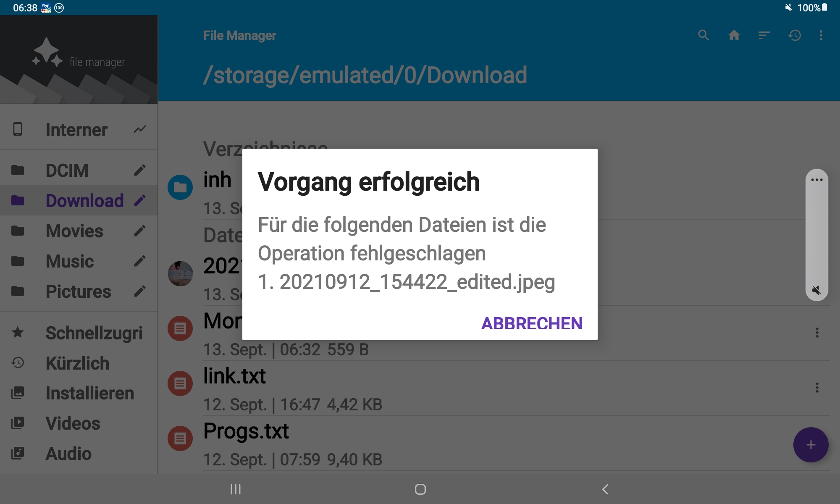The width and height of the screenshot is (840, 504).
Task: Click the sort/filter icon in toolbar
Action: pyautogui.click(x=763, y=35)
